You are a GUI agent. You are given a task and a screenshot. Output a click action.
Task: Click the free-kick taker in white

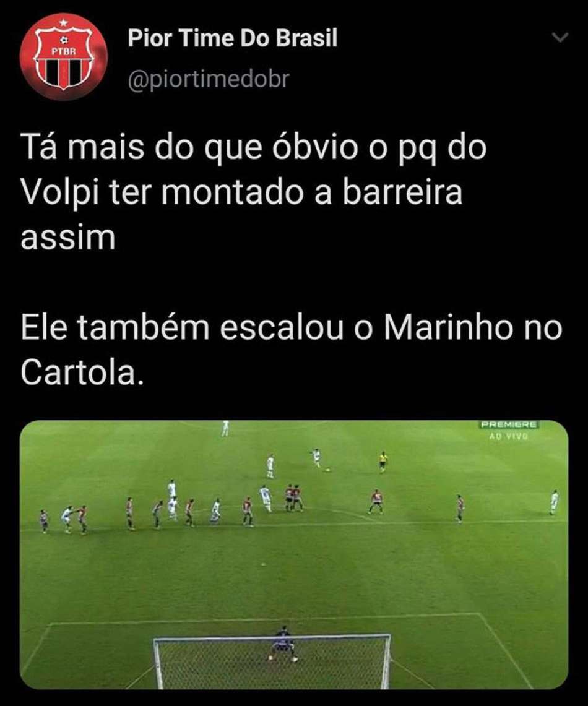click(318, 457)
